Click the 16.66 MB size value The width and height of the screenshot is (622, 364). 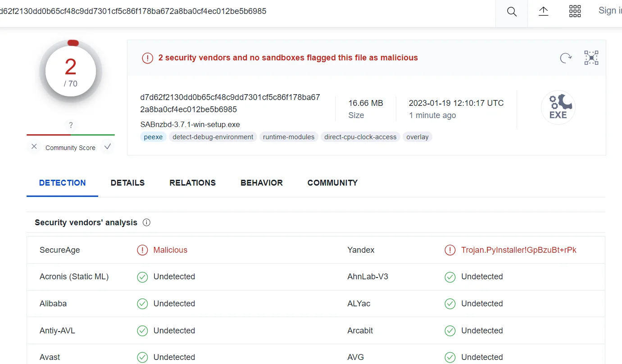pos(366,103)
